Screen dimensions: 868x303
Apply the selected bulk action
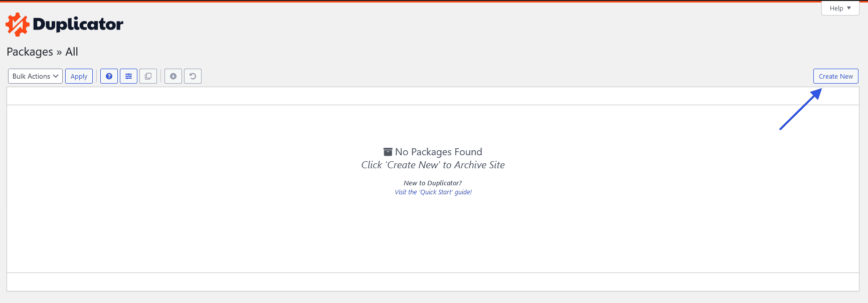pyautogui.click(x=79, y=76)
